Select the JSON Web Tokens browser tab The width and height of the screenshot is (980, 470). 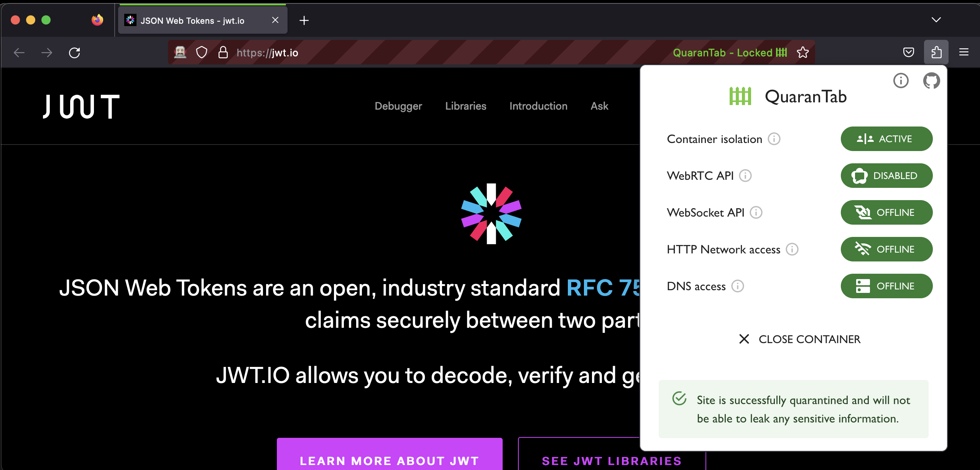(192, 21)
